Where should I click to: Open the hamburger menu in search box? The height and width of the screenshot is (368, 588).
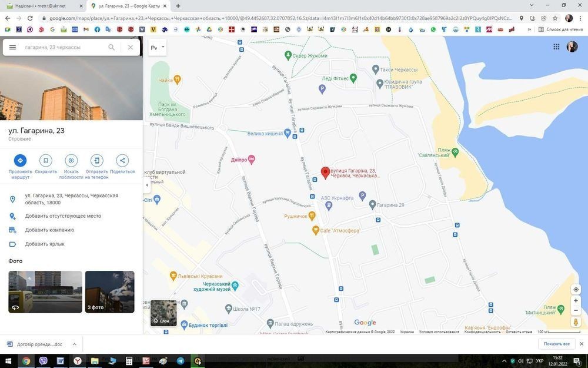(x=12, y=47)
